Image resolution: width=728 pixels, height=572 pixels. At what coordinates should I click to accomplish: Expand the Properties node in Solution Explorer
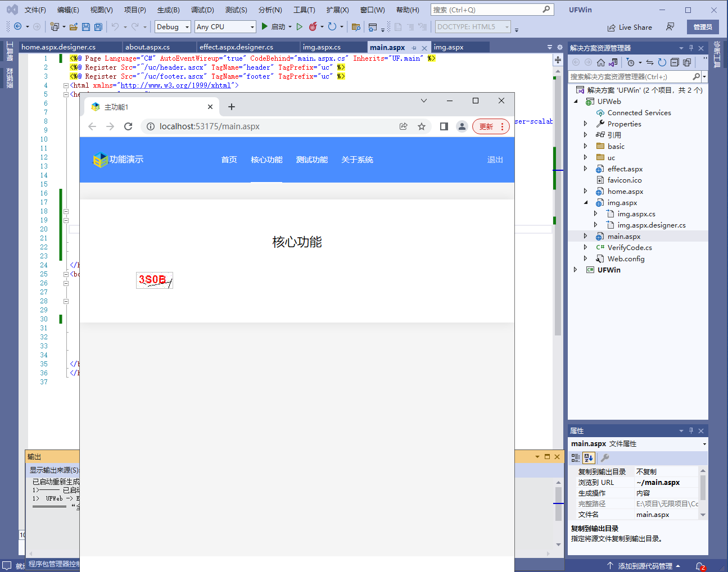(585, 124)
